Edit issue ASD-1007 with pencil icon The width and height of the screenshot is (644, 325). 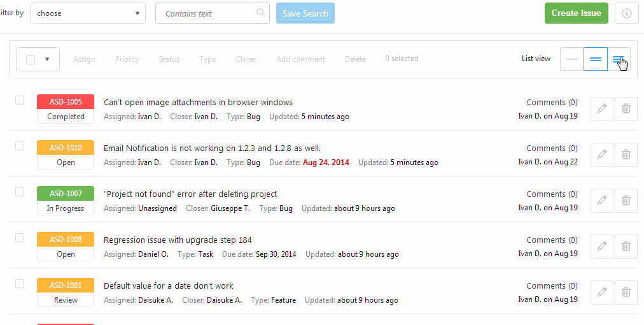click(602, 201)
